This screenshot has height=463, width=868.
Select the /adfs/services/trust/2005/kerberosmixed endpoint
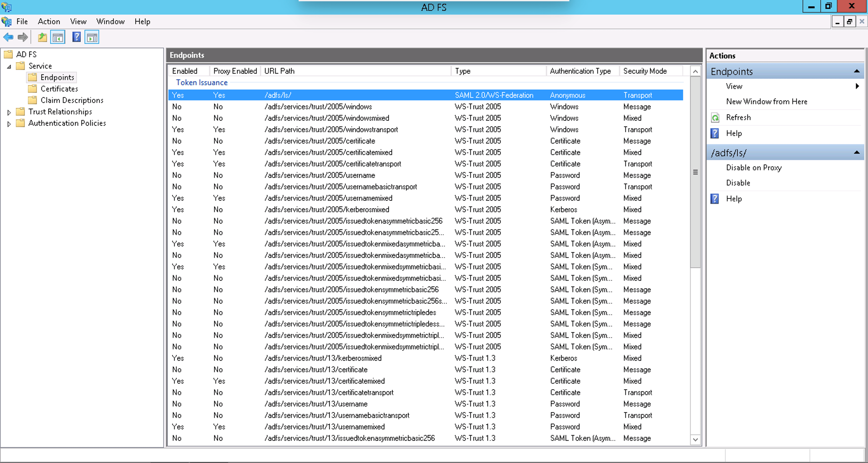(x=426, y=210)
